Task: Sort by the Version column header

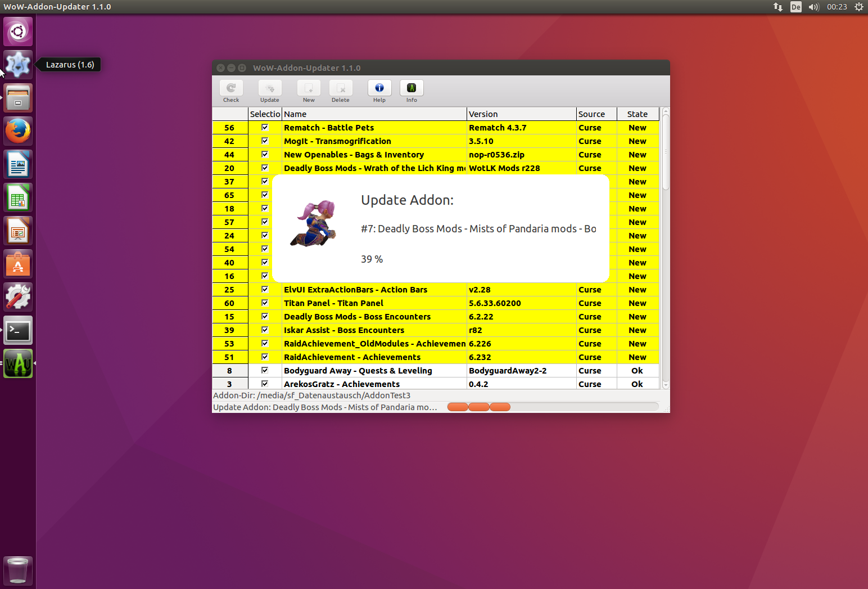Action: pos(521,114)
